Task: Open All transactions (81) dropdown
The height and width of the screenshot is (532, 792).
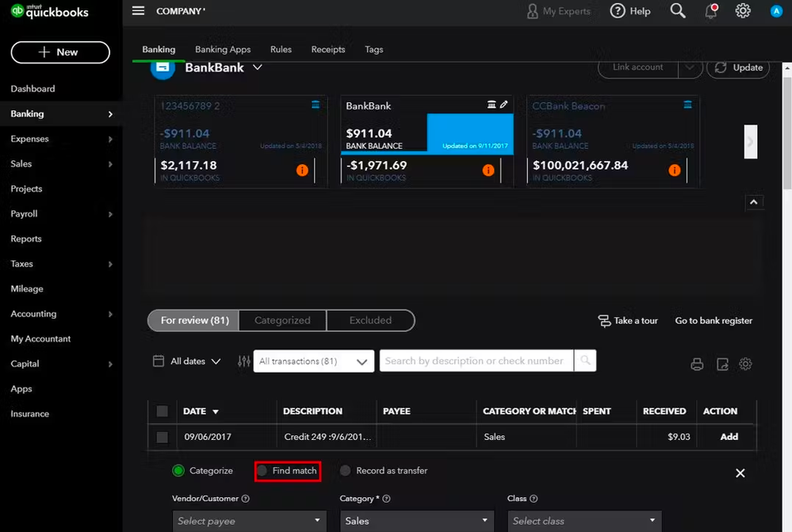Action: coord(314,362)
